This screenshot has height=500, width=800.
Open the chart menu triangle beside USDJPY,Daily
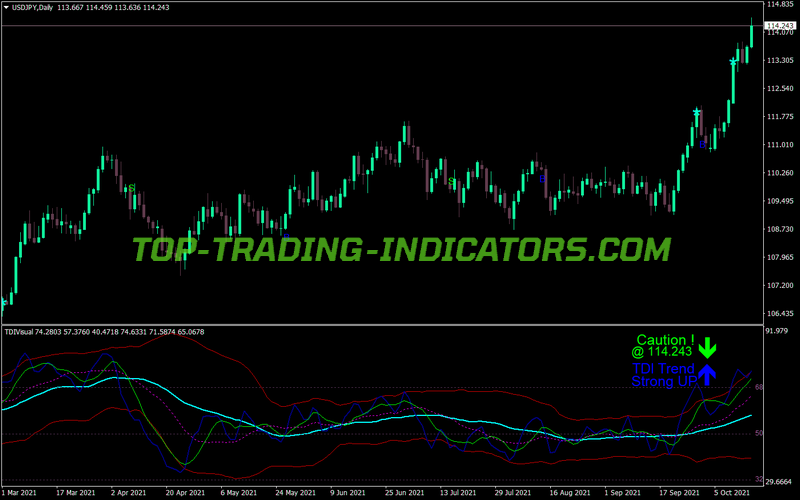click(x=6, y=8)
